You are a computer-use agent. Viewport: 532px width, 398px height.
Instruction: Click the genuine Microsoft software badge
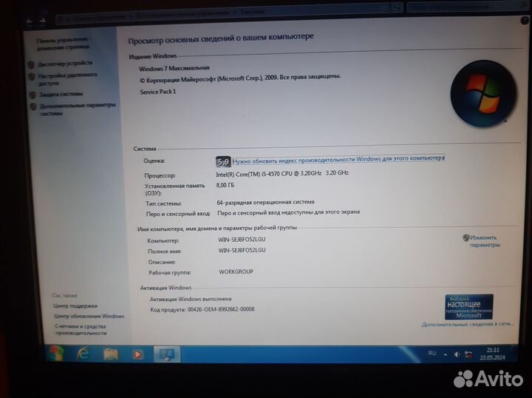(x=469, y=307)
